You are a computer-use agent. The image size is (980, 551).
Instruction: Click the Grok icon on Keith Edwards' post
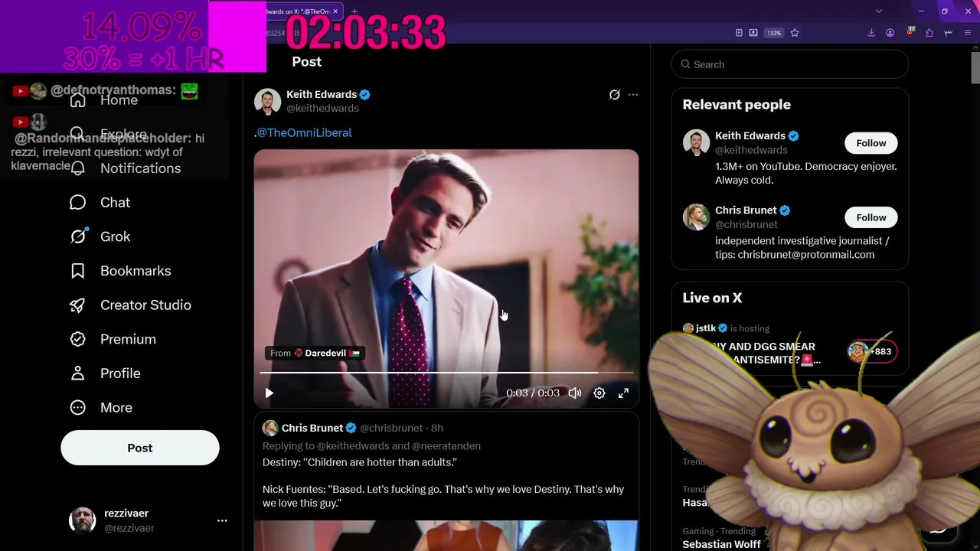614,95
